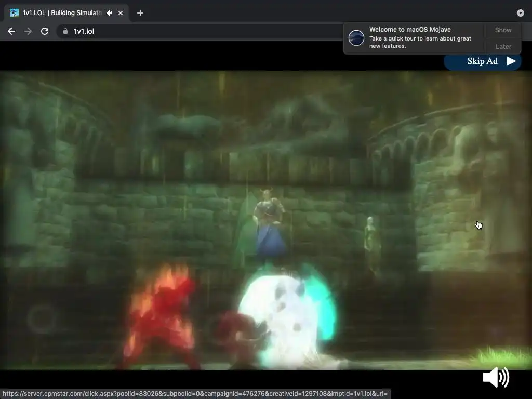Focus the address bar showing 1v1.lol
This screenshot has height=399, width=532.
click(200, 31)
